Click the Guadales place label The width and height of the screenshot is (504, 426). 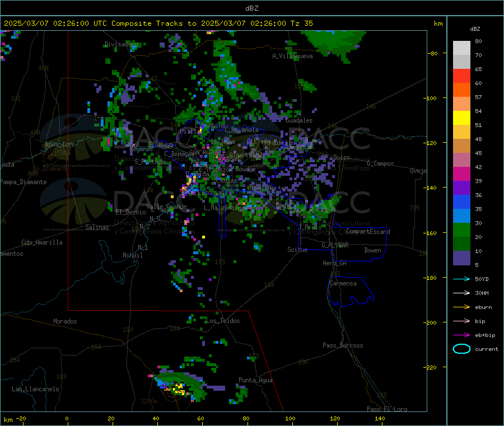(x=299, y=120)
